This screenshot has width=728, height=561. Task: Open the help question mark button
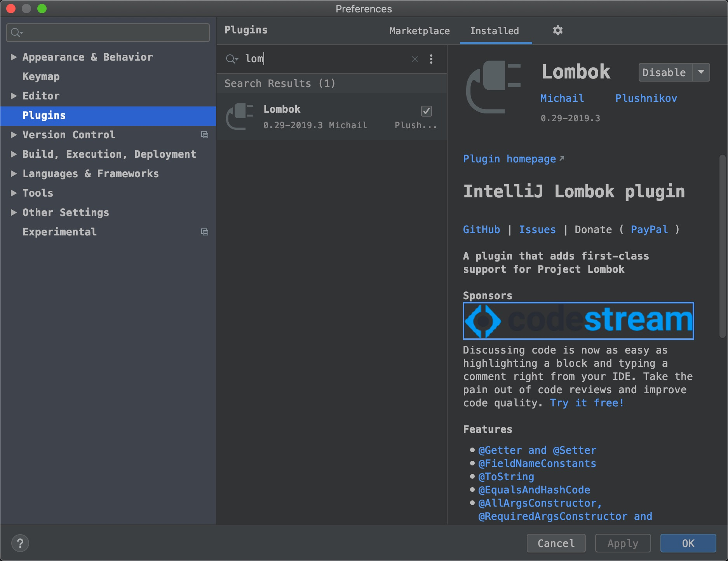(20, 543)
